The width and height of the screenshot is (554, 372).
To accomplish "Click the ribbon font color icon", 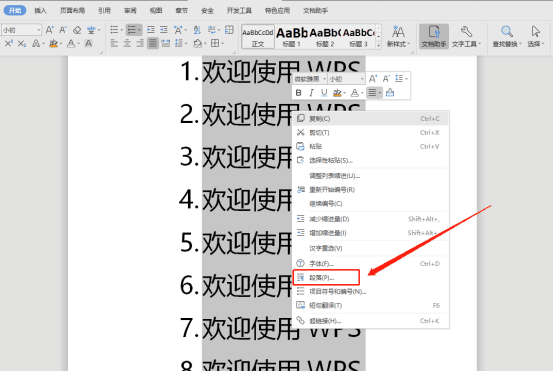I will pos(71,43).
